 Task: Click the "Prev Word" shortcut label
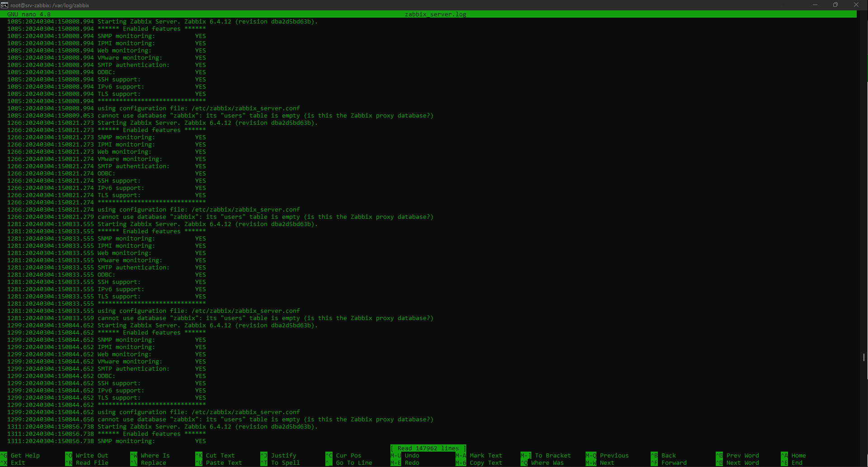pyautogui.click(x=743, y=456)
